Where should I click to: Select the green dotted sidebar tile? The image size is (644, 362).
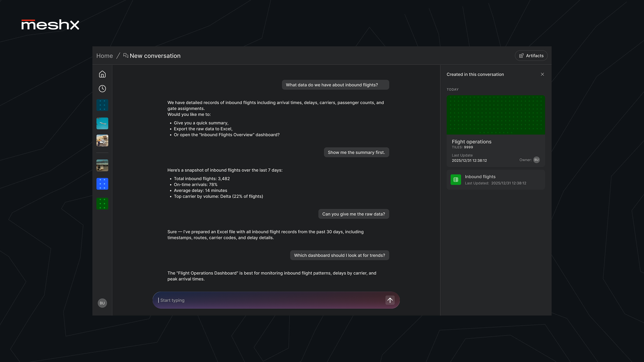(x=102, y=204)
